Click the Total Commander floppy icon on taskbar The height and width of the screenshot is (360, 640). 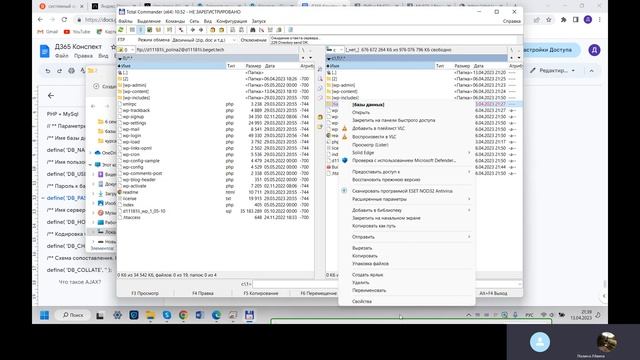coord(249,315)
